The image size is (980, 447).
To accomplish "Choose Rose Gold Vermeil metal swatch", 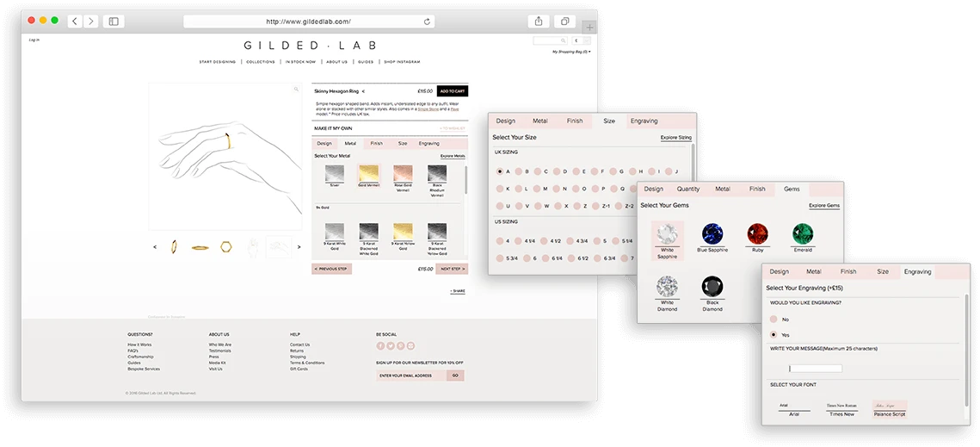I will click(403, 177).
